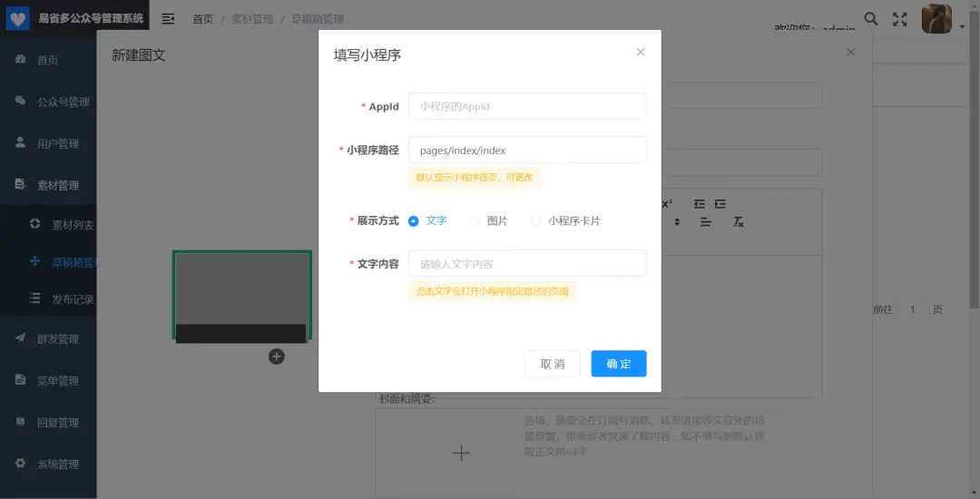Screen dimensions: 980x499
Task: Click the AppId input field
Action: [x=527, y=106]
